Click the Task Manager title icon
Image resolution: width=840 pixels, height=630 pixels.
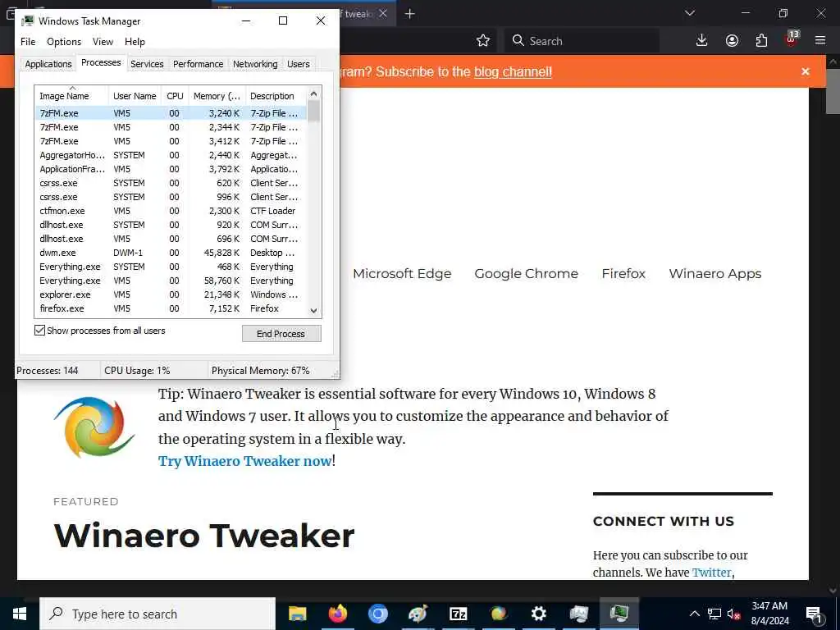[x=28, y=21]
